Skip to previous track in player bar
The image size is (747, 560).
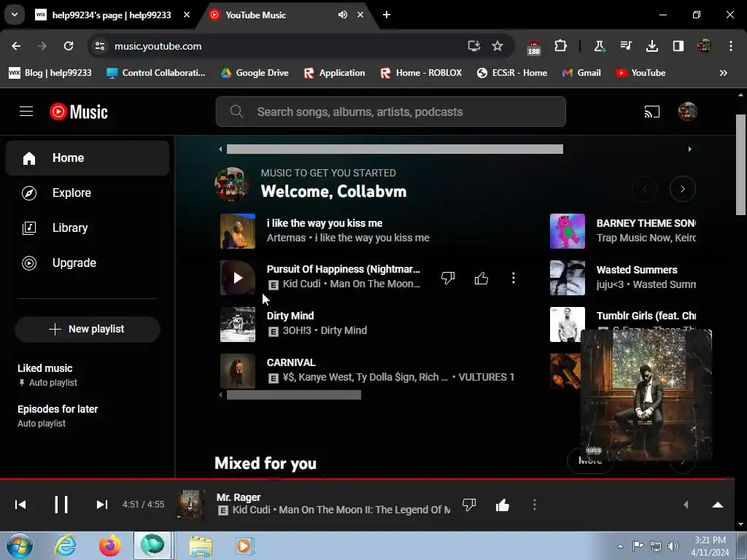(x=20, y=505)
